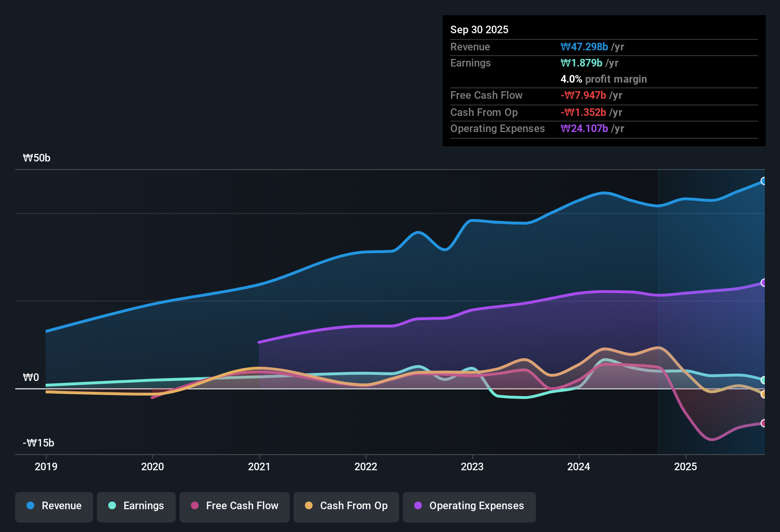780x532 pixels.
Task: Click the Free Cash Flow endpoint marker
Action: tap(763, 423)
